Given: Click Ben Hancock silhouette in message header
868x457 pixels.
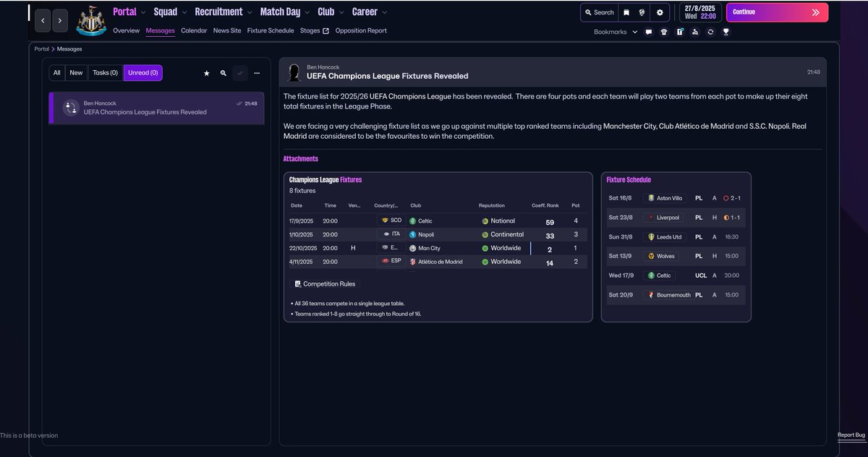Looking at the screenshot, I should coord(294,72).
